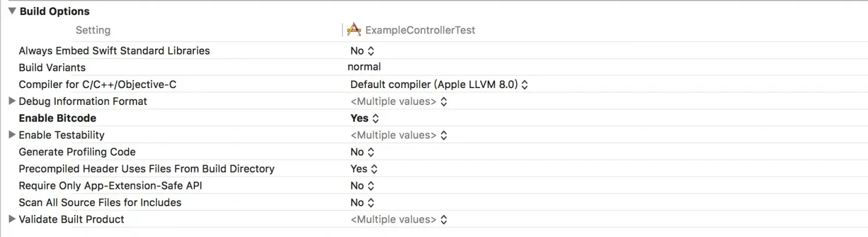Open Validate Built Product value popup

(399, 220)
